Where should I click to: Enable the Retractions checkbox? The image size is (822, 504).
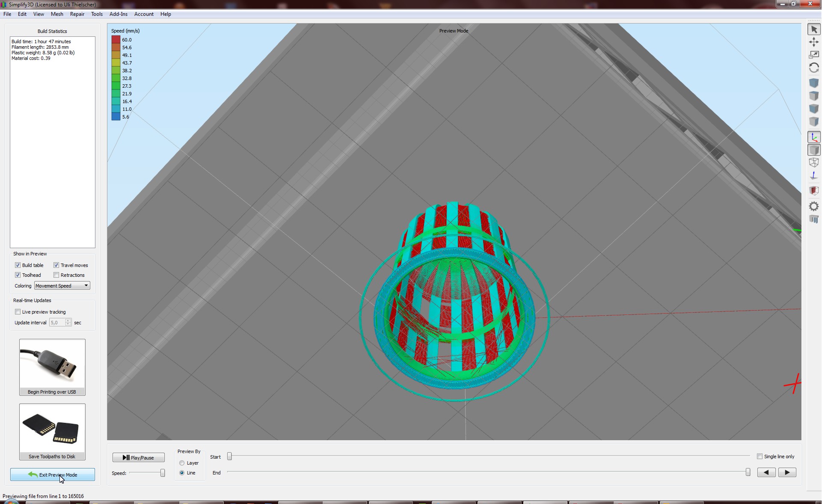point(56,275)
